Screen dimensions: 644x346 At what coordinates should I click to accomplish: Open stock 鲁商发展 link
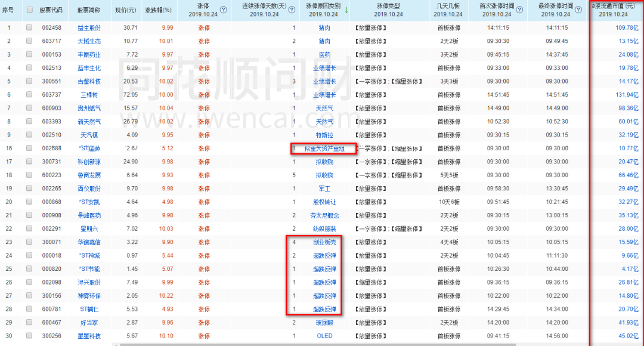tap(89, 175)
